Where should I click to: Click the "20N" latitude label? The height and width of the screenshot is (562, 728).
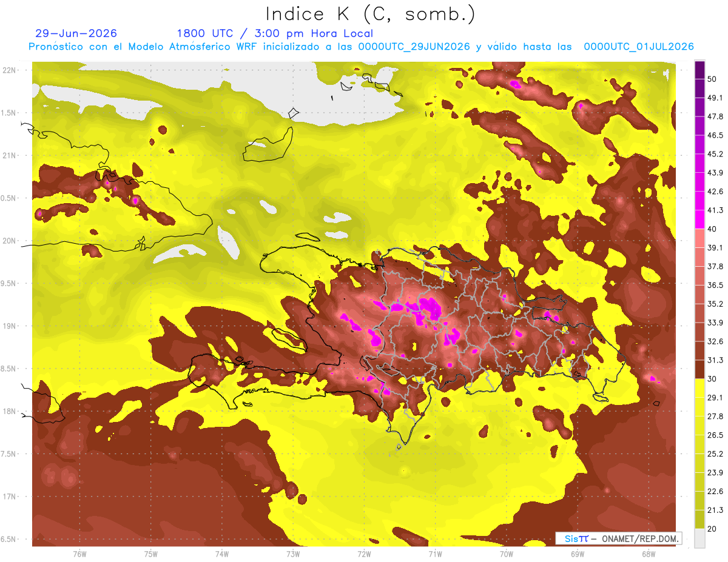tap(9, 241)
